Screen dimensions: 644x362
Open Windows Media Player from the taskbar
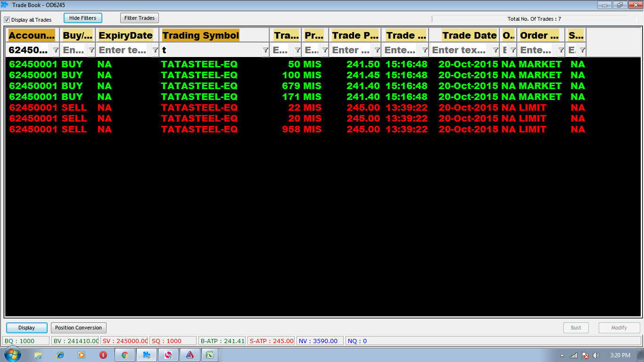(82, 355)
